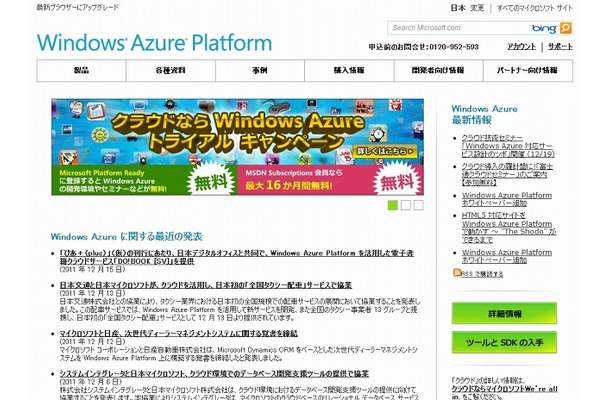Viewport: 610px width, 400px height.
Task: Select the first green carousel indicator square
Action: pos(393,205)
